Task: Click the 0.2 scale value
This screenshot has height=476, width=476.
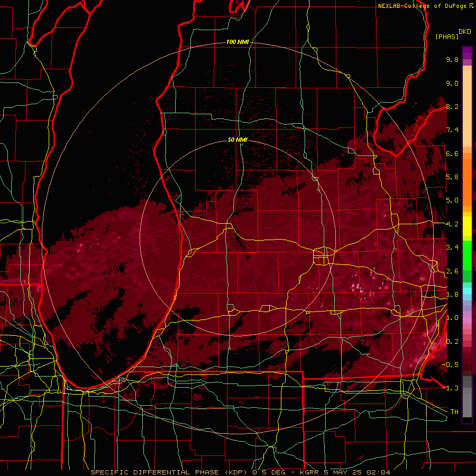Action: [x=452, y=341]
